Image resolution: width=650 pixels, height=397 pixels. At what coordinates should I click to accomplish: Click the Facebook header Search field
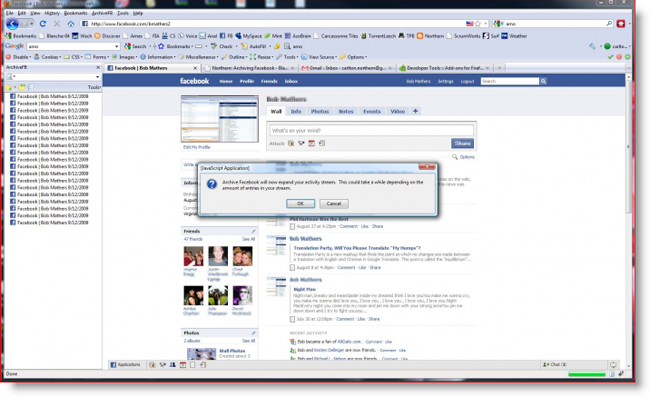coord(510,81)
